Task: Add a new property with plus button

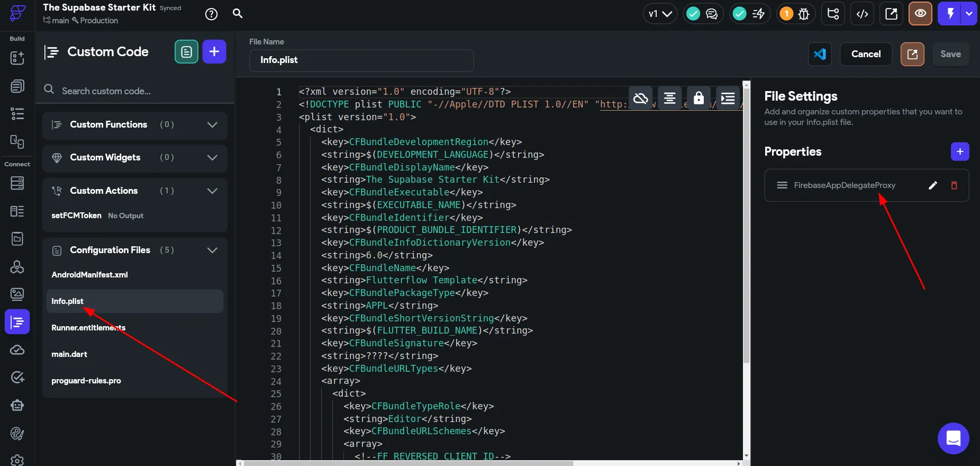Action: (x=960, y=151)
